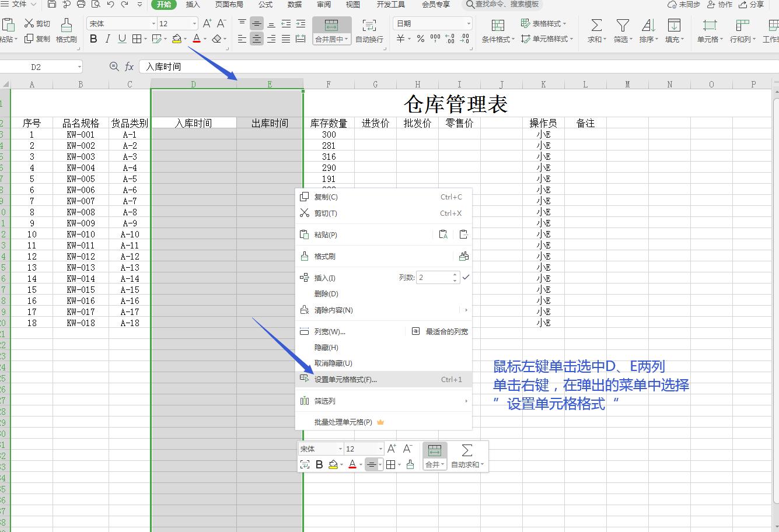Image resolution: width=779 pixels, height=532 pixels.
Task: Click the 分享 share button
Action: click(x=752, y=5)
